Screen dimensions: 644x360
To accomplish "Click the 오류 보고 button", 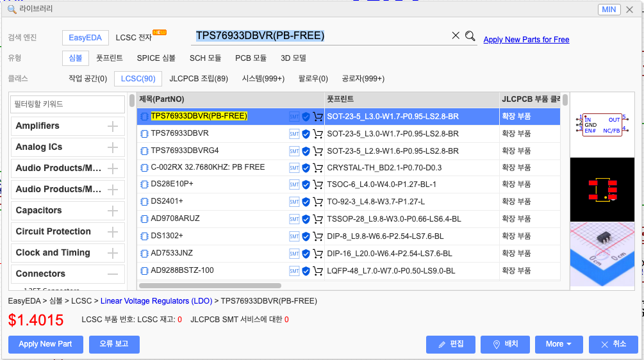I will click(x=114, y=345).
